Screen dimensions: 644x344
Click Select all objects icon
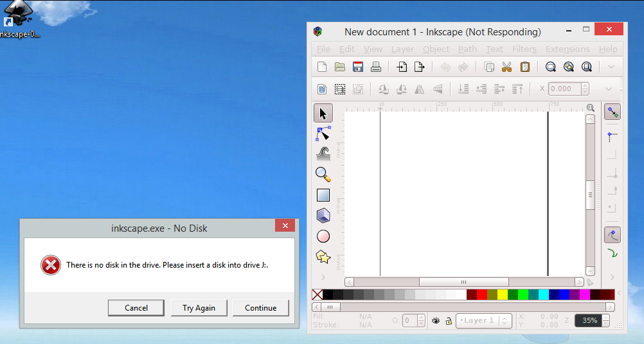coord(322,89)
